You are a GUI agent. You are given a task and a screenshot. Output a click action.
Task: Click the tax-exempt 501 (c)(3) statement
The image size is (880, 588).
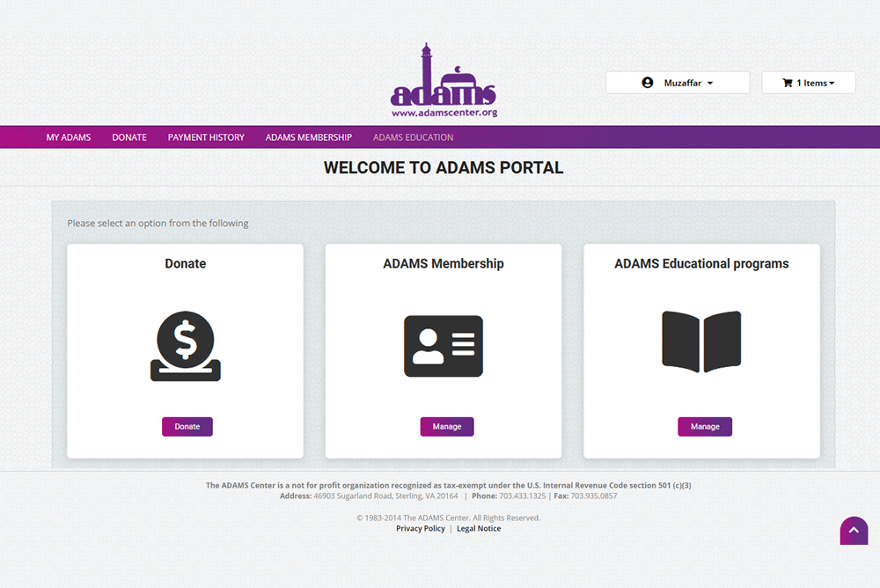449,485
